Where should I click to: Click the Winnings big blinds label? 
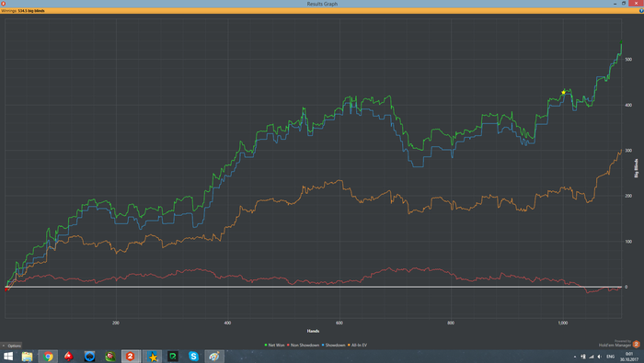[23, 11]
